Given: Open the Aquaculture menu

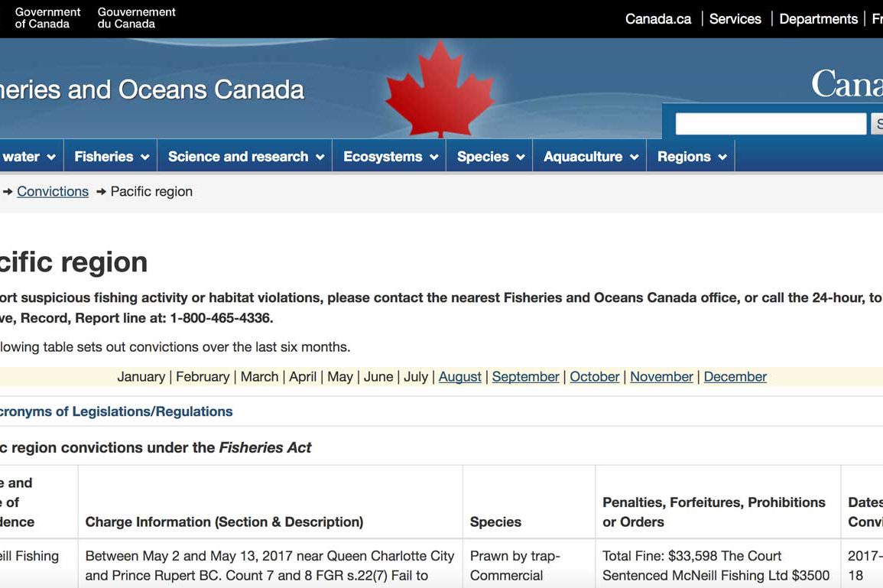Looking at the screenshot, I should click(590, 156).
